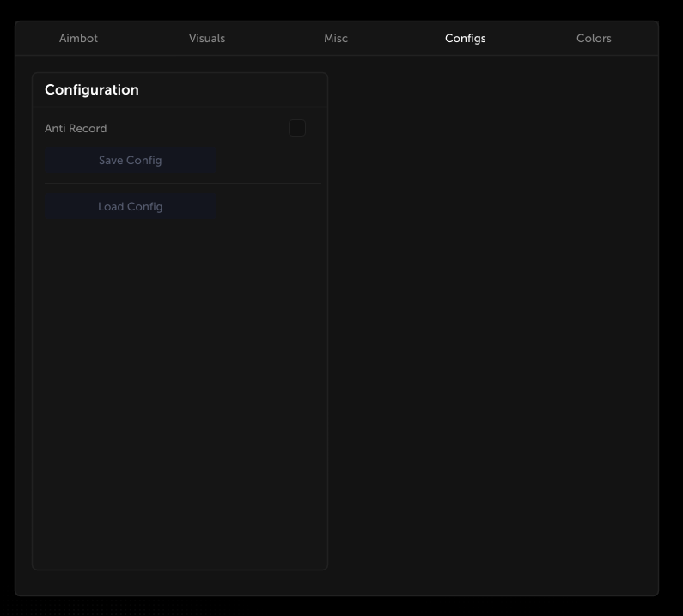Click the active Configs tab

[465, 39]
